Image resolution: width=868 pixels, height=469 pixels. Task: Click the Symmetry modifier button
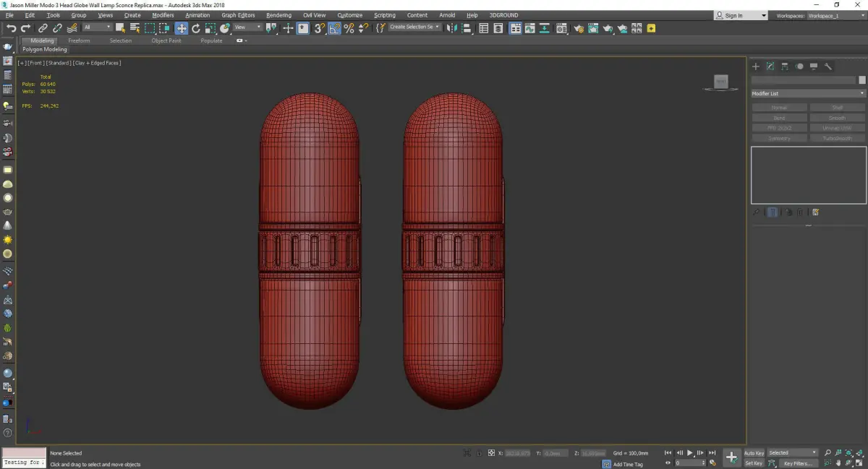[779, 138]
